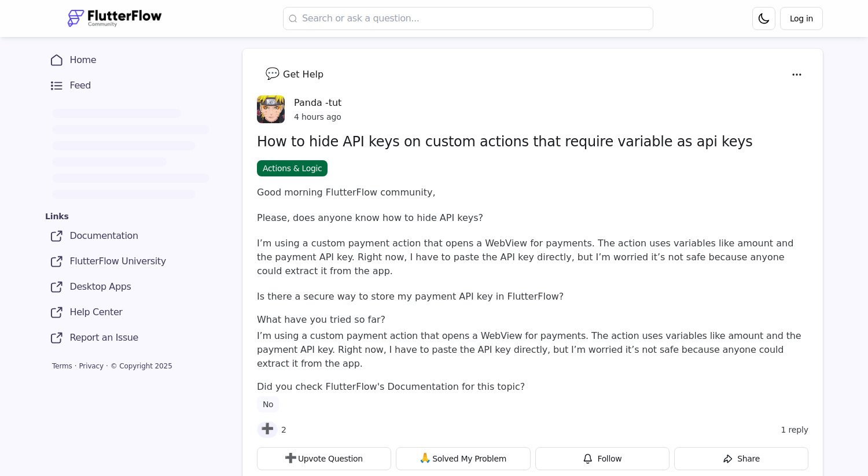
Task: Open the Actions & Logic topic tag
Action: [292, 168]
